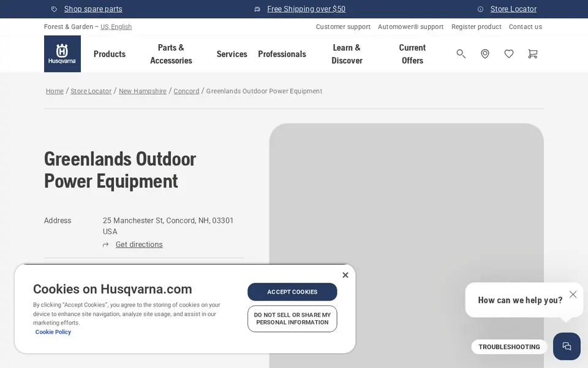This screenshot has height=368, width=588.
Task: Click the breadcrumb text 'Greenlands Outdoor Power Equipment'
Action: 264,91
